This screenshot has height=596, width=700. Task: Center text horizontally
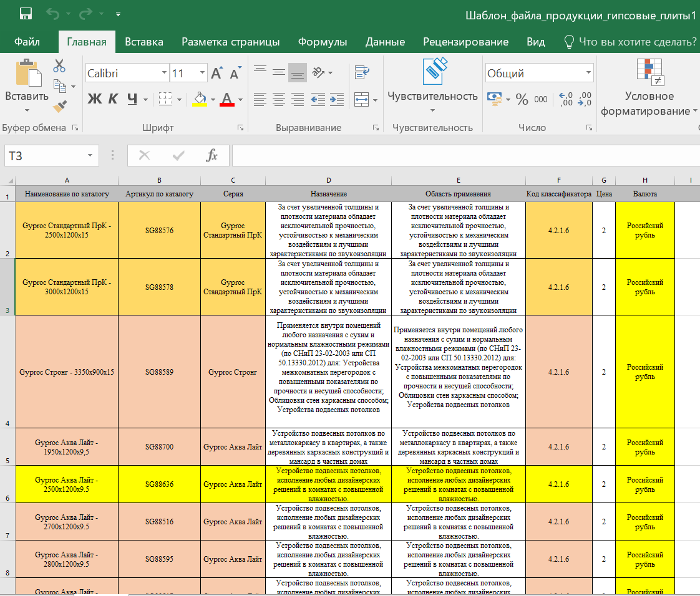pos(279,100)
